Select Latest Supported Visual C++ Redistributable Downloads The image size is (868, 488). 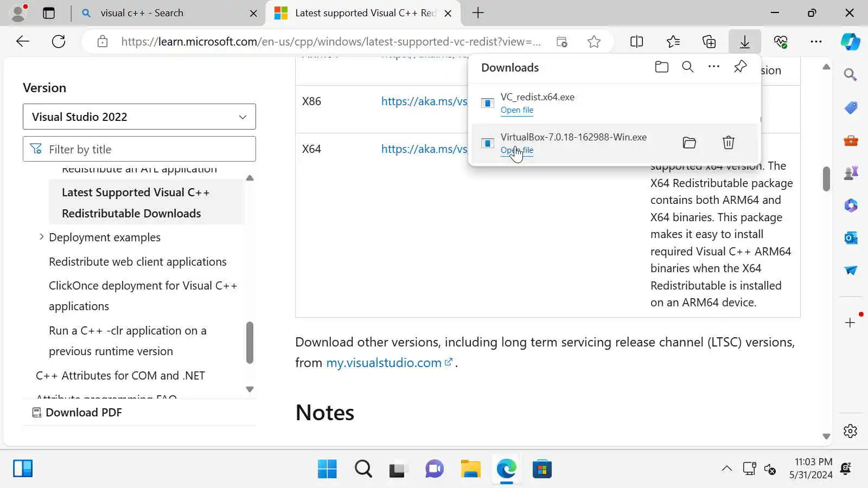146,203
